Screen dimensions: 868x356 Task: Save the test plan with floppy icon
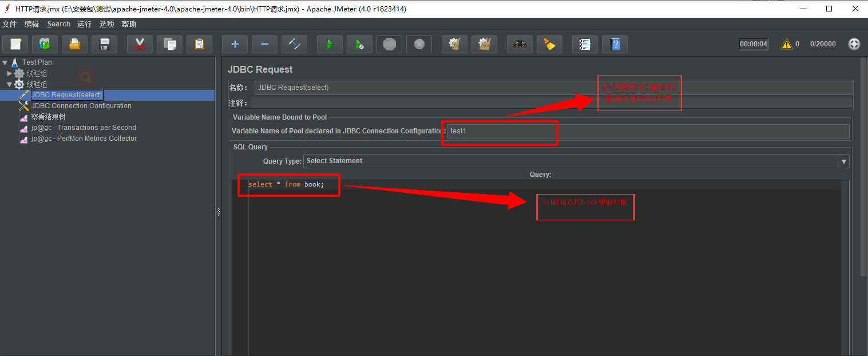click(104, 44)
